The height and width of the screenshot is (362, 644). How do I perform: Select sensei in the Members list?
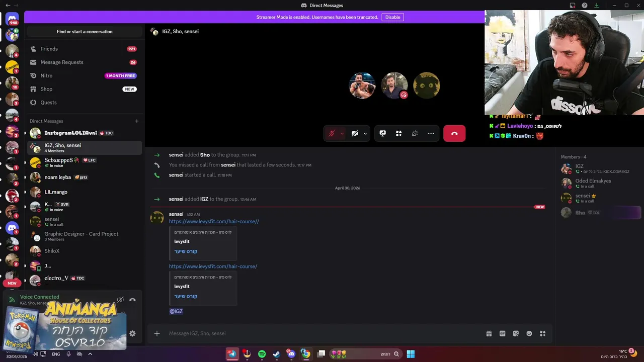tap(600, 198)
